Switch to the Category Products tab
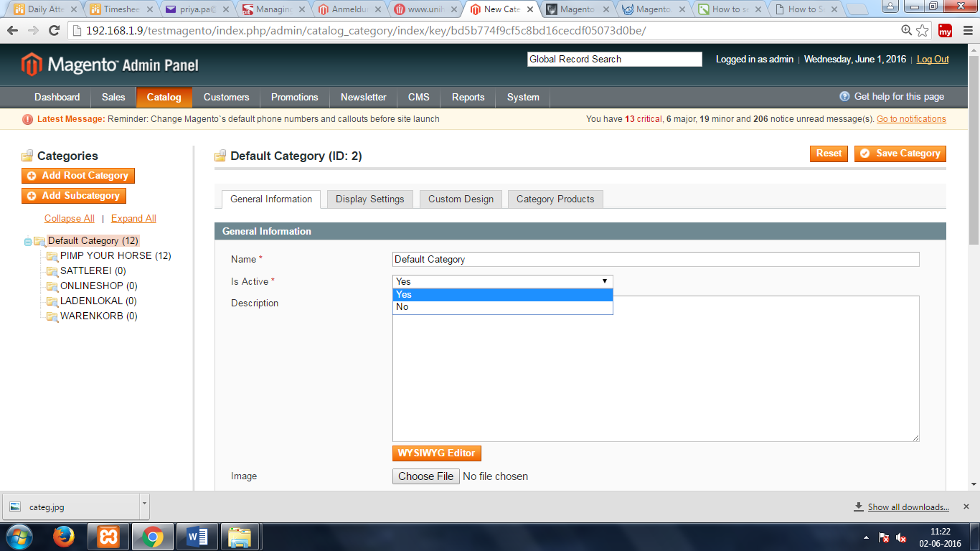980x551 pixels. (x=555, y=199)
